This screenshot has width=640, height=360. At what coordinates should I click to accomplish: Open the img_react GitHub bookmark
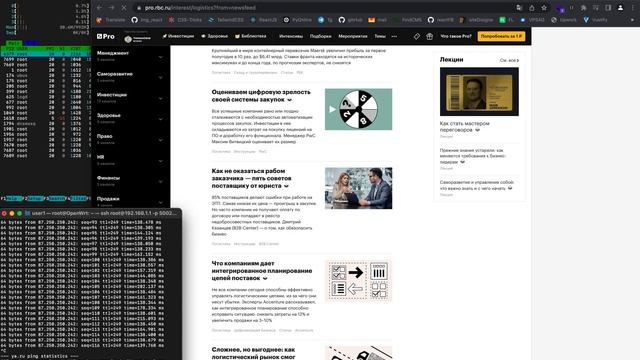tap(147, 20)
